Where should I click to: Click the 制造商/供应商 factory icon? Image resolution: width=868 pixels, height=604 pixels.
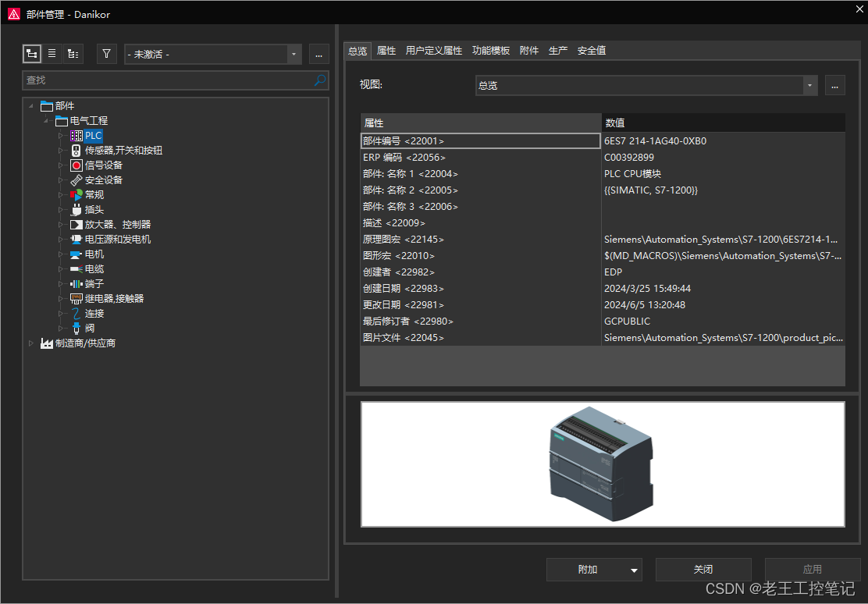(x=47, y=344)
